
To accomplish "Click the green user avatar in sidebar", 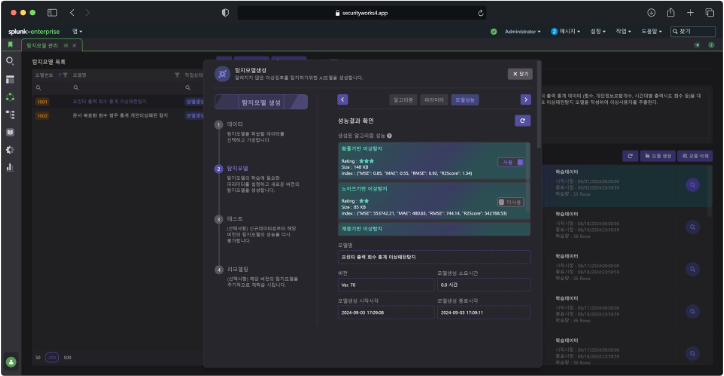I will (x=11, y=362).
